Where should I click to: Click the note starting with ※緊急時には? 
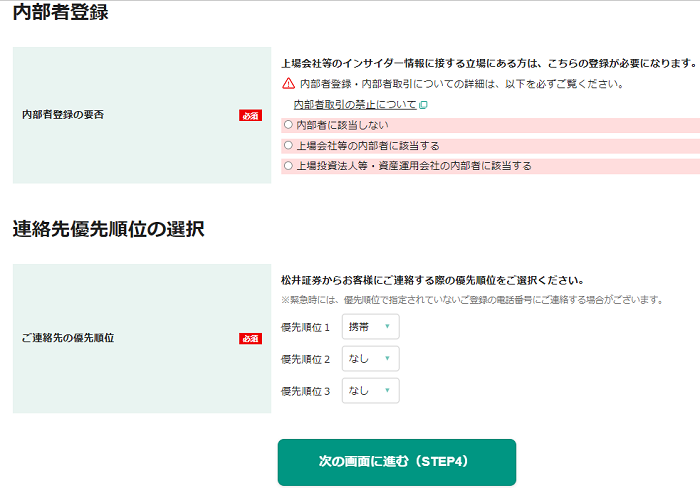(473, 300)
